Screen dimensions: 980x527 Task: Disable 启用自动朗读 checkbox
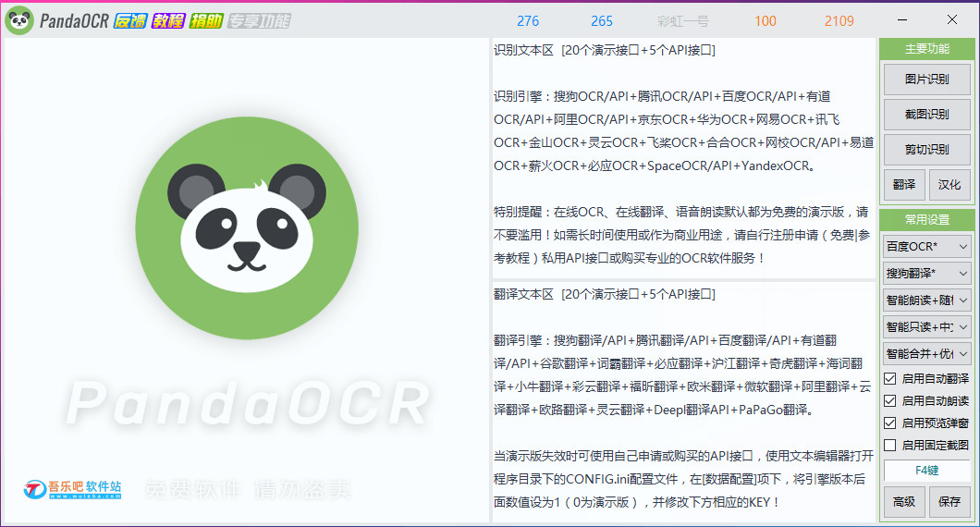point(890,400)
